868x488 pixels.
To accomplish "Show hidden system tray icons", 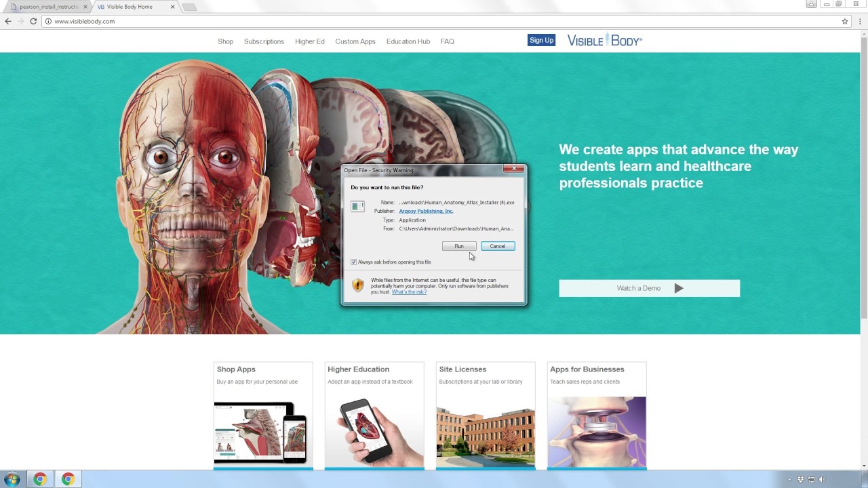I will pos(789,480).
